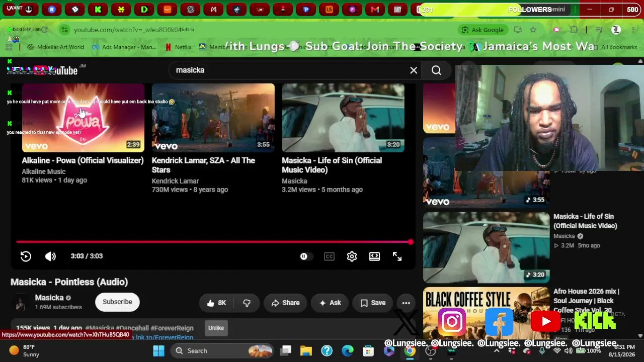
Task: Open Task View on the taskbar
Action: pos(286,350)
